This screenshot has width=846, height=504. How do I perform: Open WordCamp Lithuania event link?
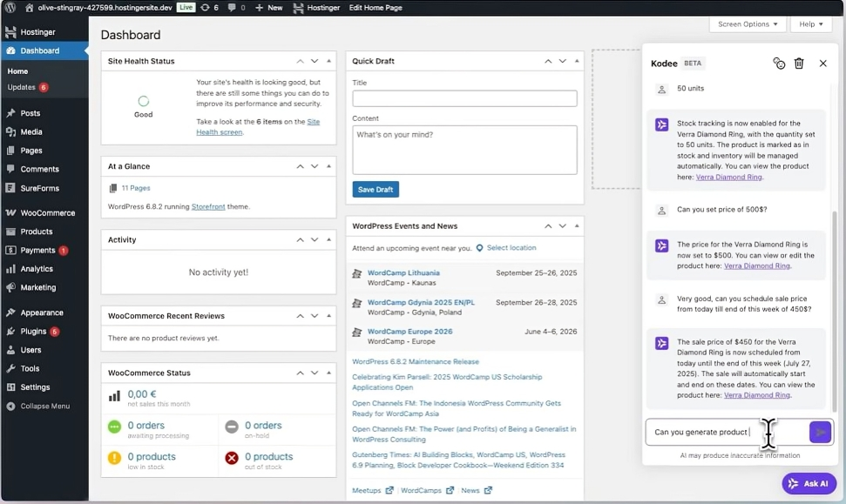pos(403,272)
